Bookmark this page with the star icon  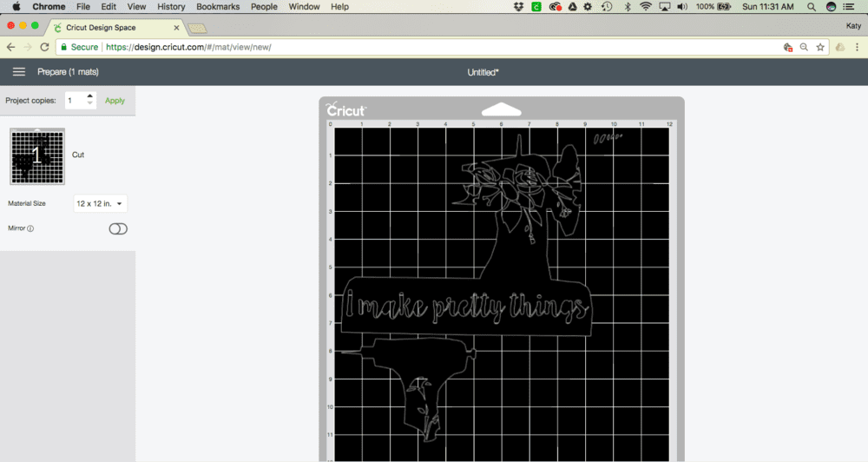(820, 47)
